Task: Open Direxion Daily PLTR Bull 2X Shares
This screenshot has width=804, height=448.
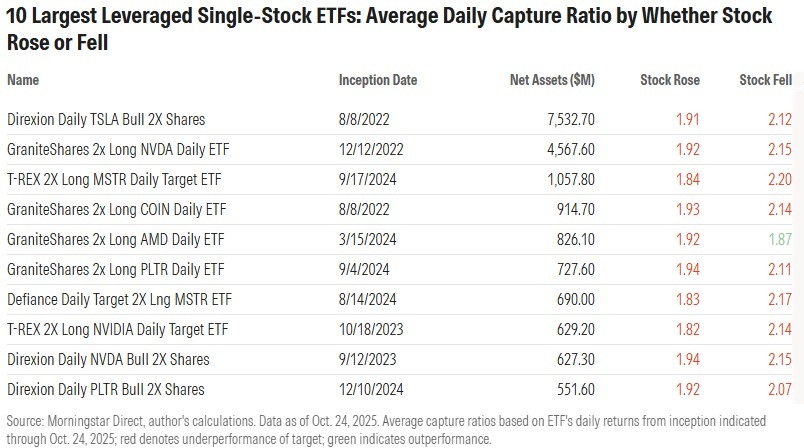Action: pyautogui.click(x=105, y=389)
